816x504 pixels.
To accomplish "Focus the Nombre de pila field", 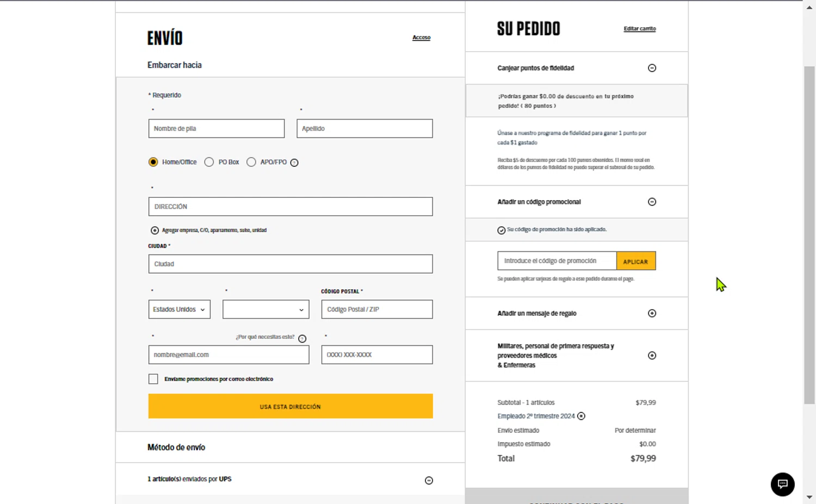I will [217, 129].
